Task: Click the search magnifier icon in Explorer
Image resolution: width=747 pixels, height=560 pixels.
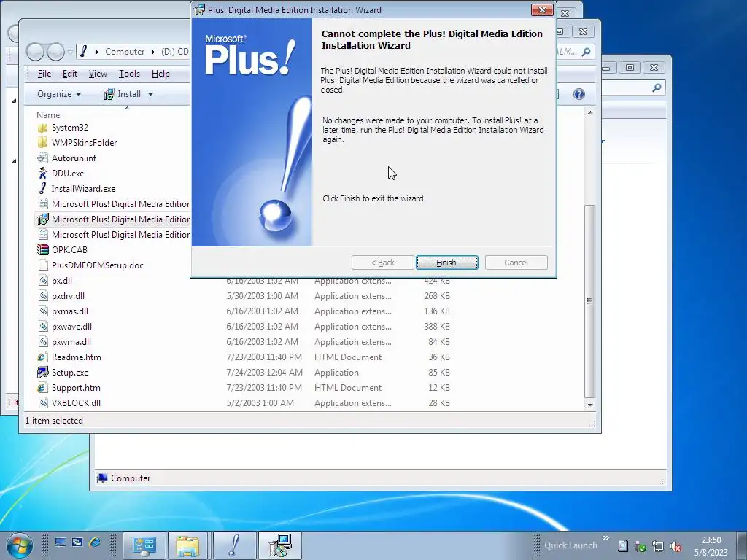Action: tap(587, 52)
